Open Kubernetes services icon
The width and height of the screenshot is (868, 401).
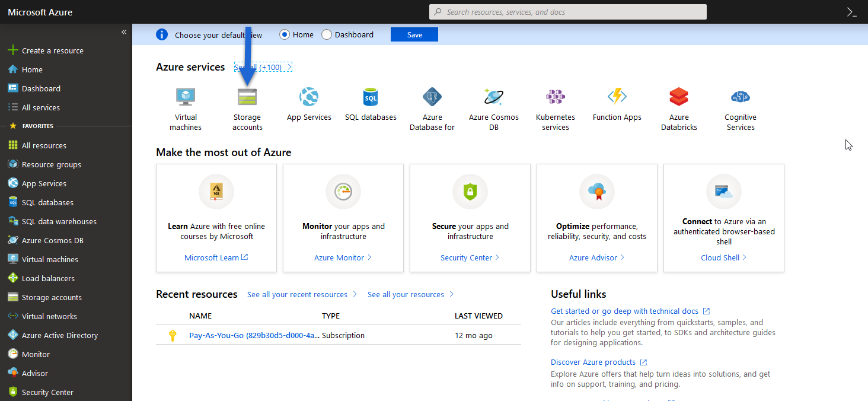[x=556, y=97]
